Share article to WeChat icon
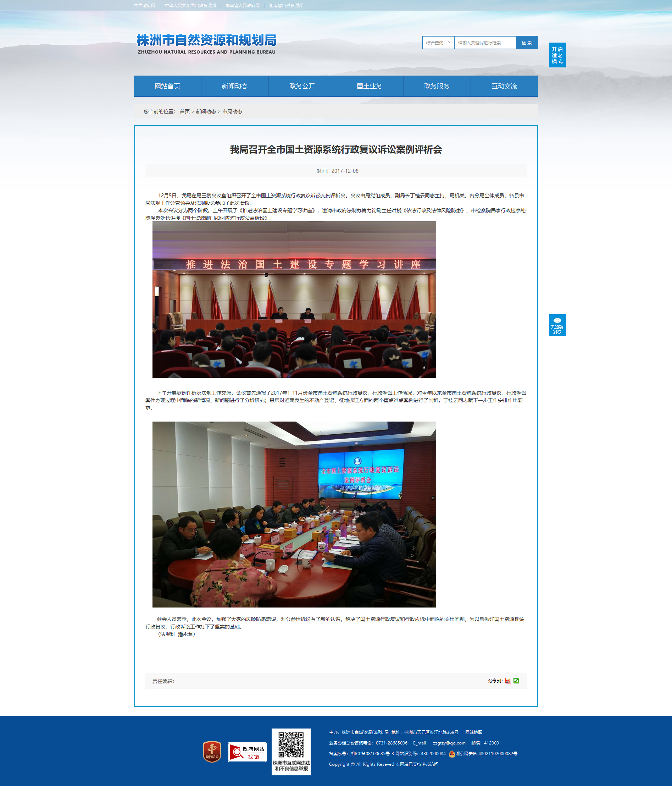The image size is (672, 786). 516,681
